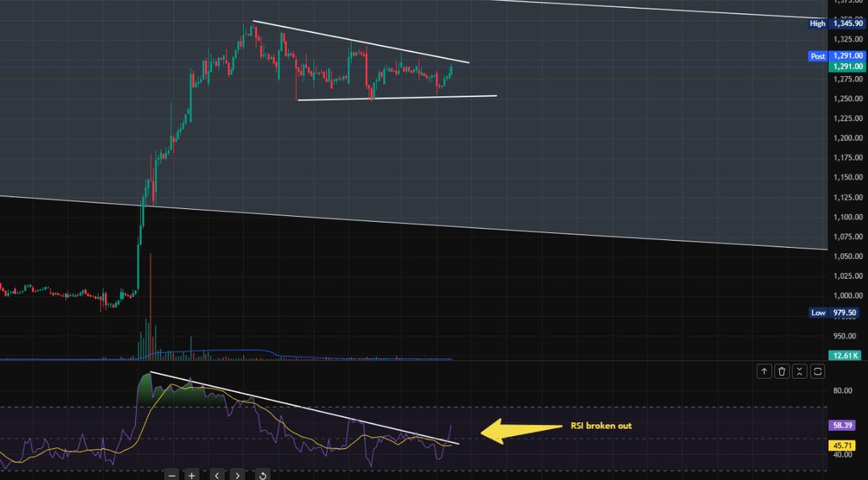Image resolution: width=868 pixels, height=480 pixels.
Task: Move the RSI pane up with the arrow icon
Action: (765, 372)
